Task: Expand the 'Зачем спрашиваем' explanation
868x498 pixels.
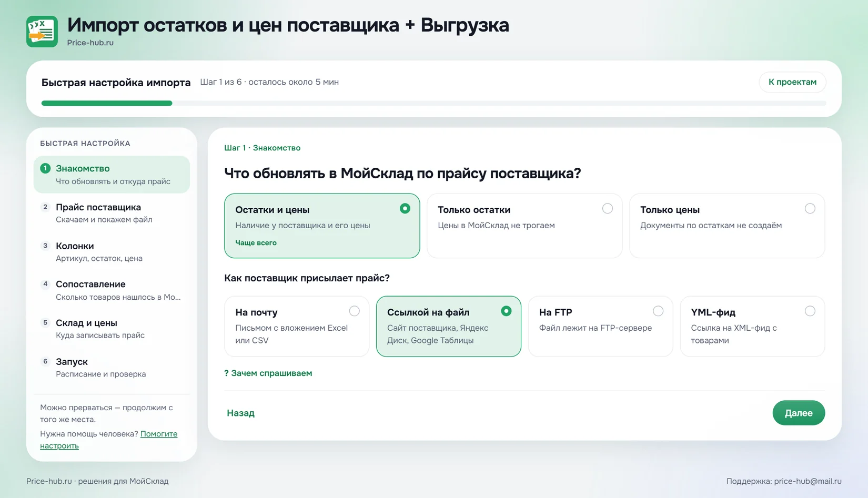Action: click(x=268, y=373)
